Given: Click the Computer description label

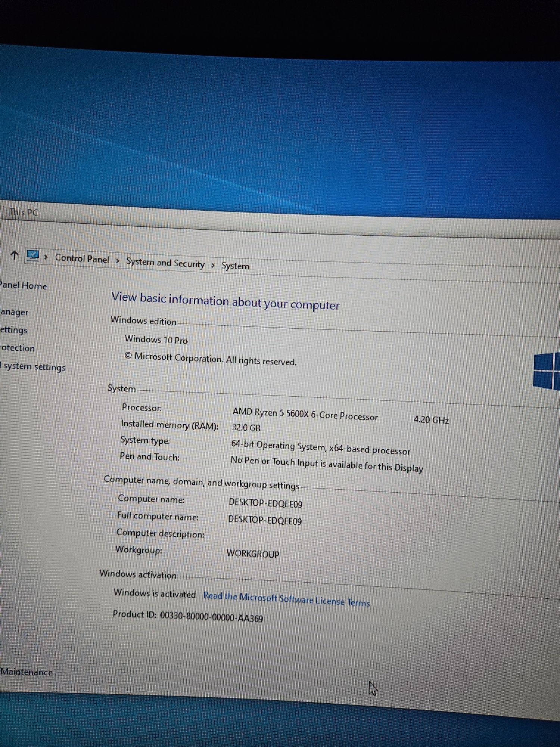Looking at the screenshot, I should click(160, 533).
